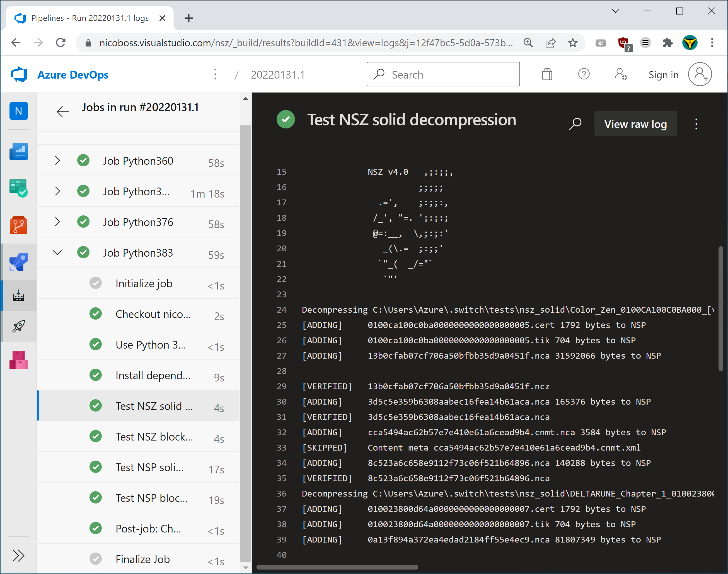Toggle visibility of Initialize job step
Image resolution: width=728 pixels, height=574 pixels.
point(145,283)
